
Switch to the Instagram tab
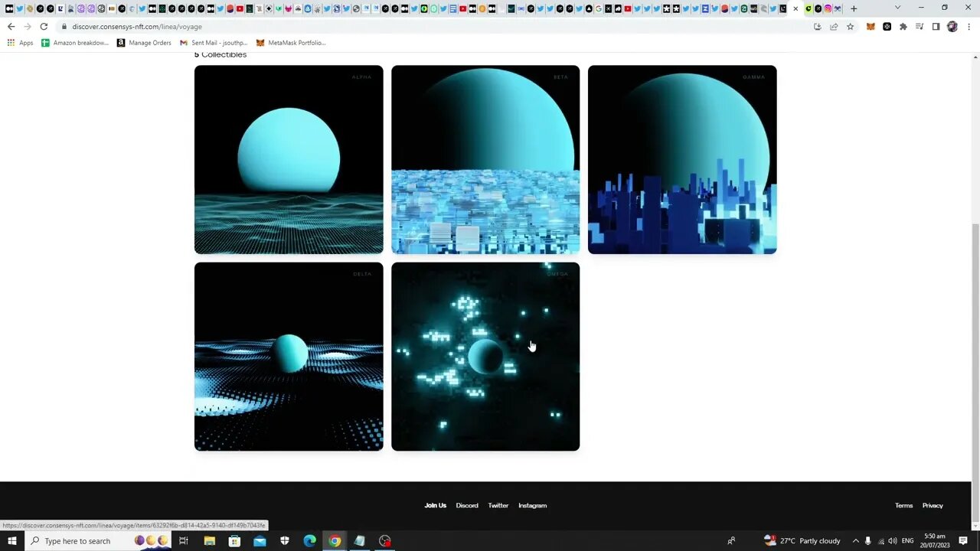[828, 8]
